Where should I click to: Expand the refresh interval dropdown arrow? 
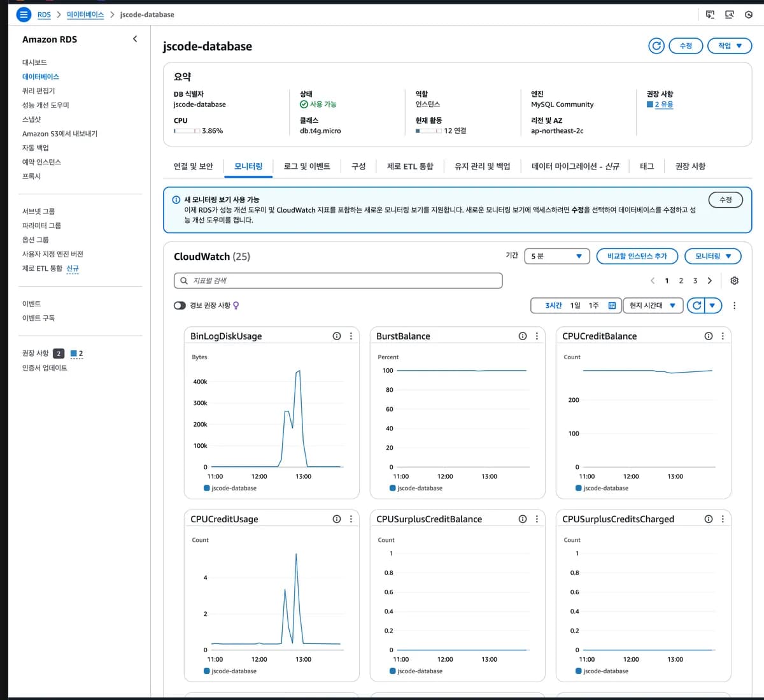(712, 306)
